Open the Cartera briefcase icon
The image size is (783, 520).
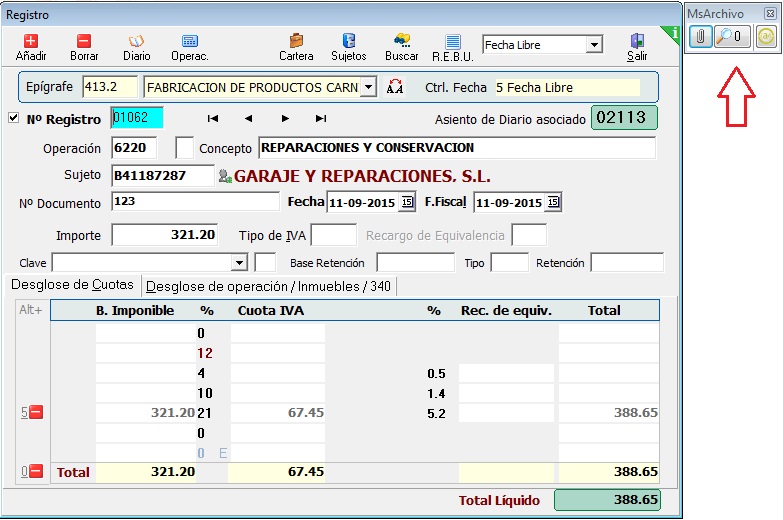point(296,40)
